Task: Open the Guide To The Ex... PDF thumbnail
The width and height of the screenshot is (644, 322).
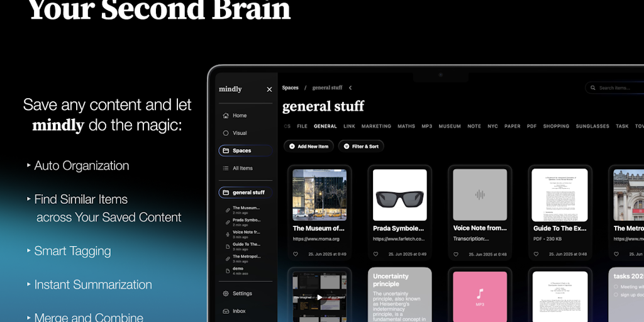Action: pos(560,195)
